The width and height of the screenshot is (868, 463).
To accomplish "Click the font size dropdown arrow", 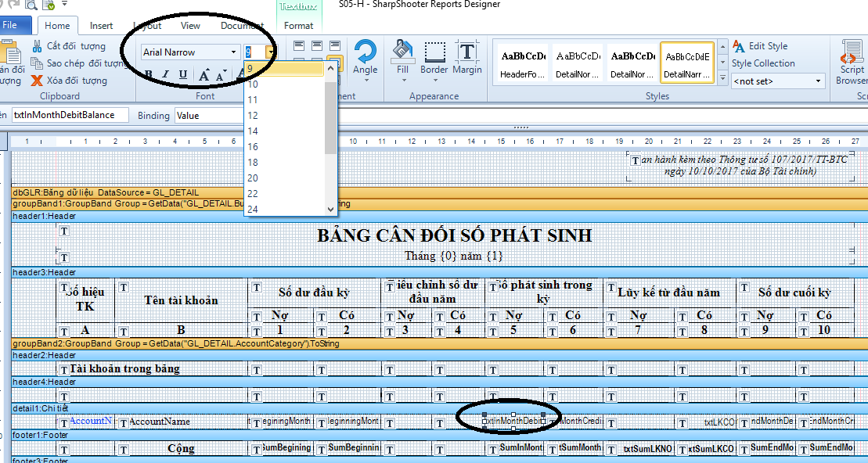I will (x=270, y=52).
